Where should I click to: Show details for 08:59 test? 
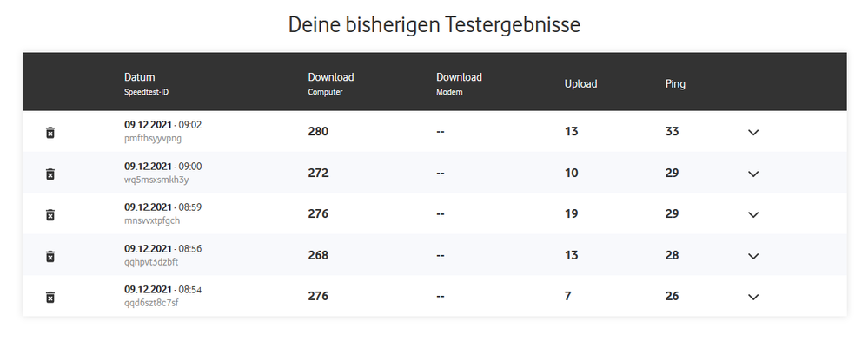[752, 214]
